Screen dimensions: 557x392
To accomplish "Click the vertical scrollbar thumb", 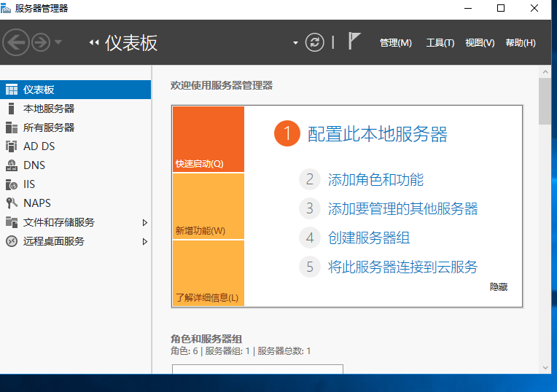I will click(545, 101).
